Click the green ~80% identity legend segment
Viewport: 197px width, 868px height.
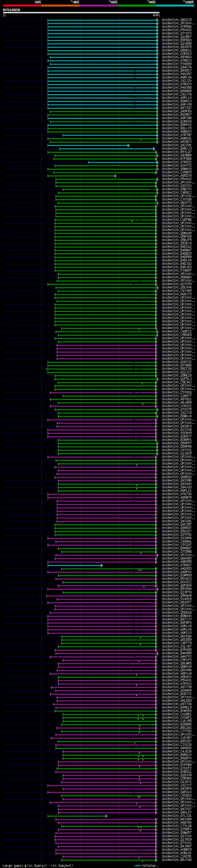pyautogui.click(x=137, y=6)
